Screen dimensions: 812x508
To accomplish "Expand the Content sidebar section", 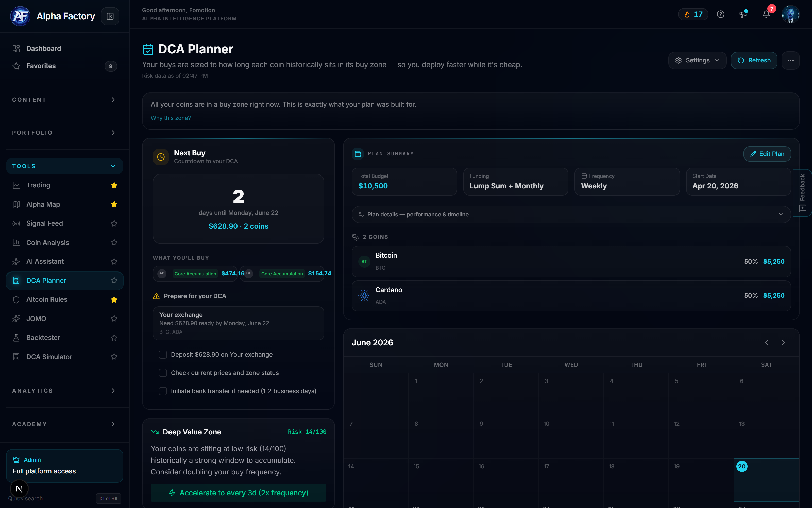I will [x=64, y=100].
